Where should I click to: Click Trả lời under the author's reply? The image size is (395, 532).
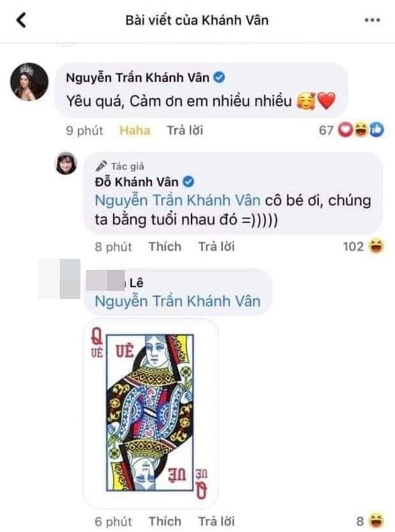(217, 247)
